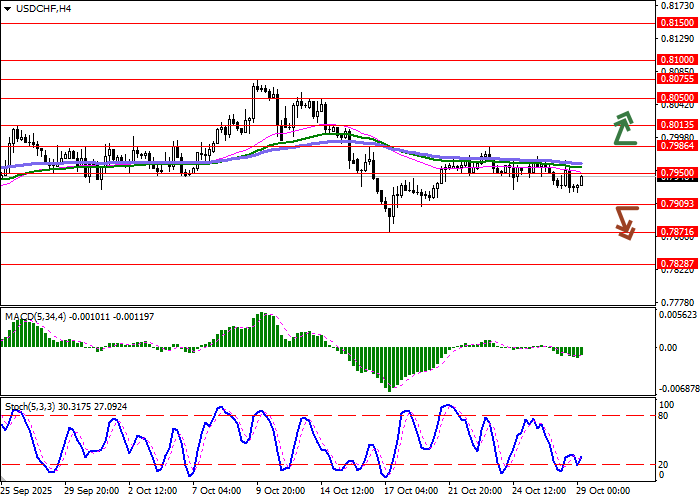This screenshot has height=500, width=700.
Task: Click the Stochastic 20 level scale value
Action: 664,465
